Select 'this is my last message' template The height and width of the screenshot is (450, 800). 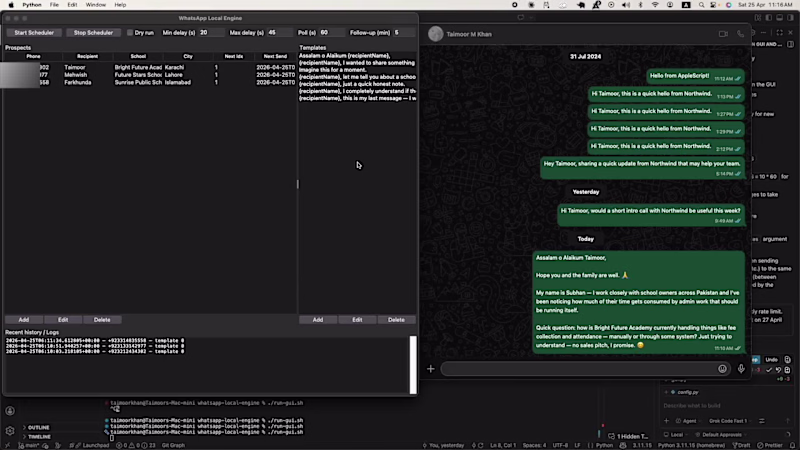coord(357,98)
